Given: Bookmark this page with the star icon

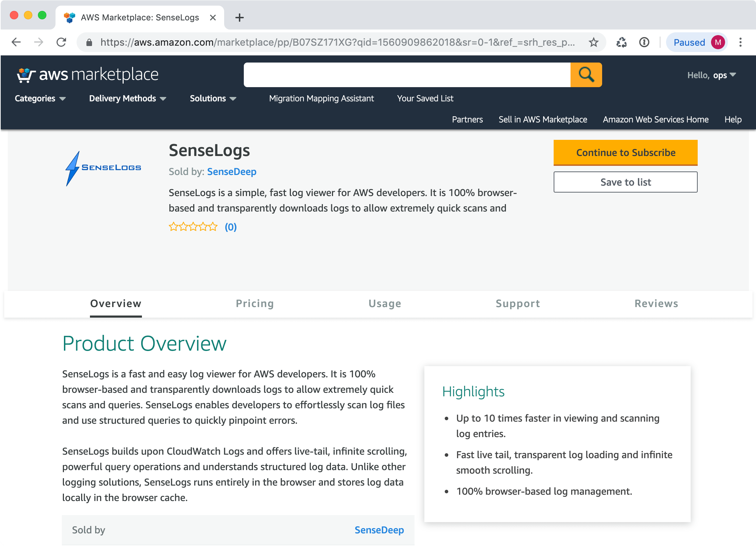Looking at the screenshot, I should [594, 43].
